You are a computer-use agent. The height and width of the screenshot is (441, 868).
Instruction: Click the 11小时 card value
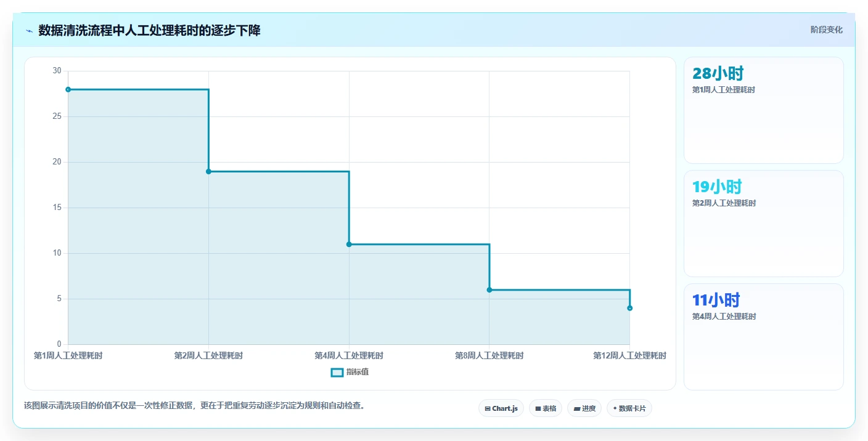coord(716,300)
